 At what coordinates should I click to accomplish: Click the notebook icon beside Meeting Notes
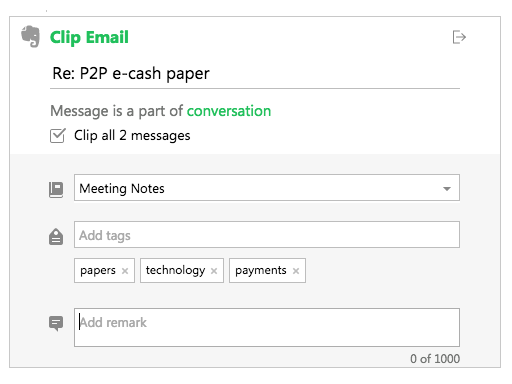[56, 189]
